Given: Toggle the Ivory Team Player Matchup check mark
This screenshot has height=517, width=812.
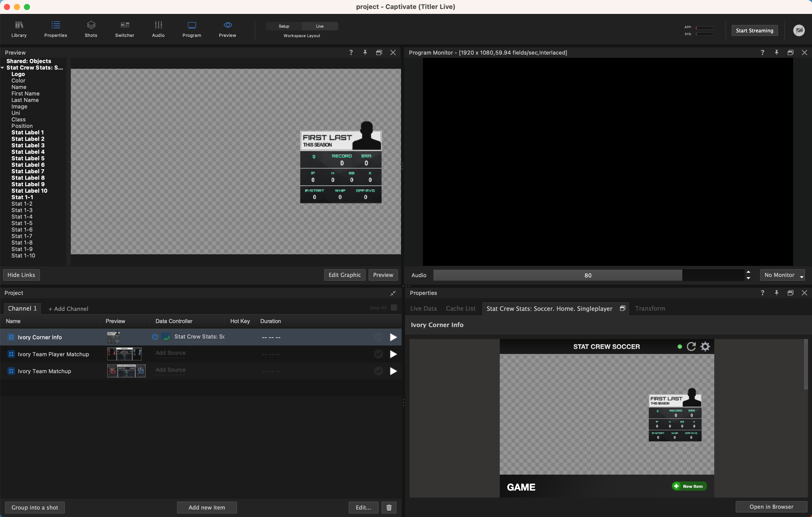Looking at the screenshot, I should [x=378, y=354].
